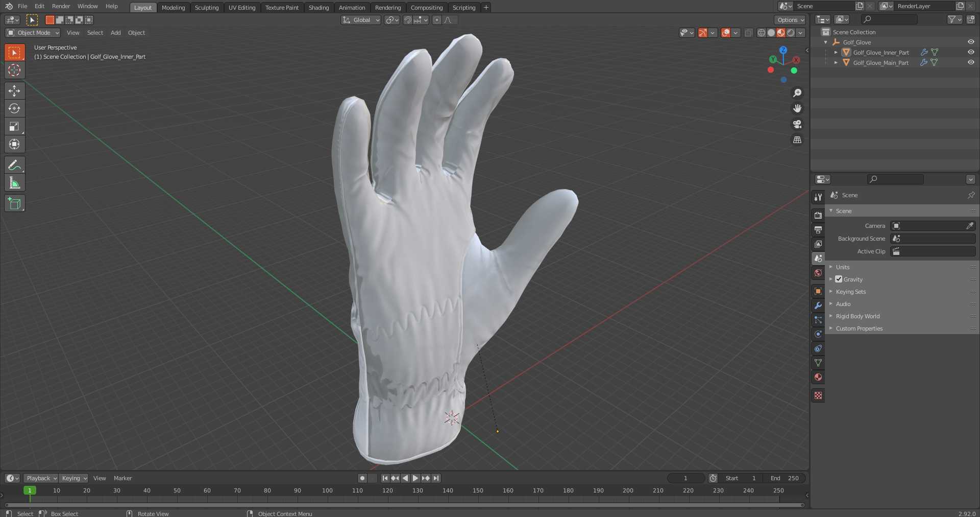Activate the Transform tool

click(14, 144)
